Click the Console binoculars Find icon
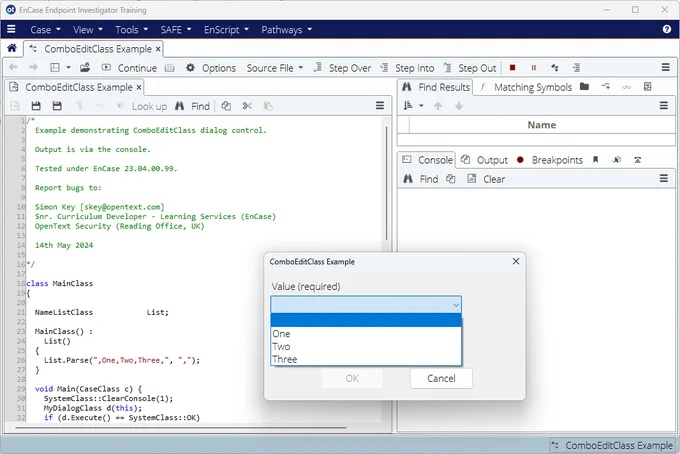This screenshot has width=680, height=454. pyautogui.click(x=408, y=179)
